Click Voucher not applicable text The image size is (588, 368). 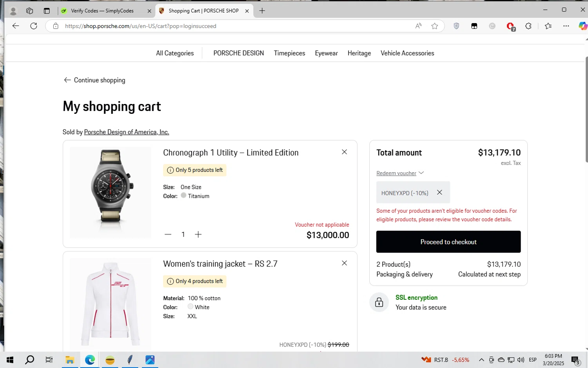(x=322, y=225)
